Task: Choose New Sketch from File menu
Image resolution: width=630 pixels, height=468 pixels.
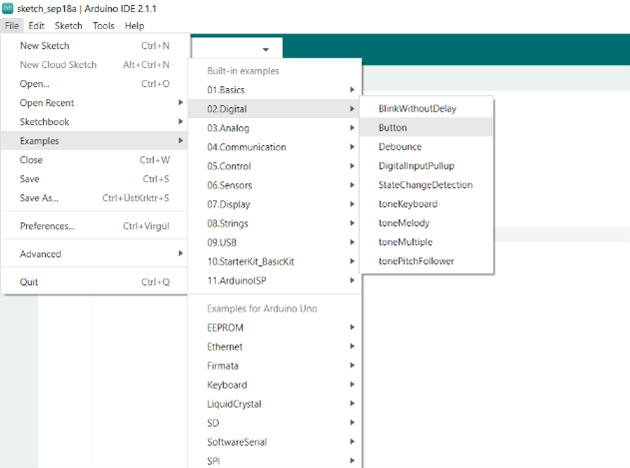Action: tap(95, 46)
